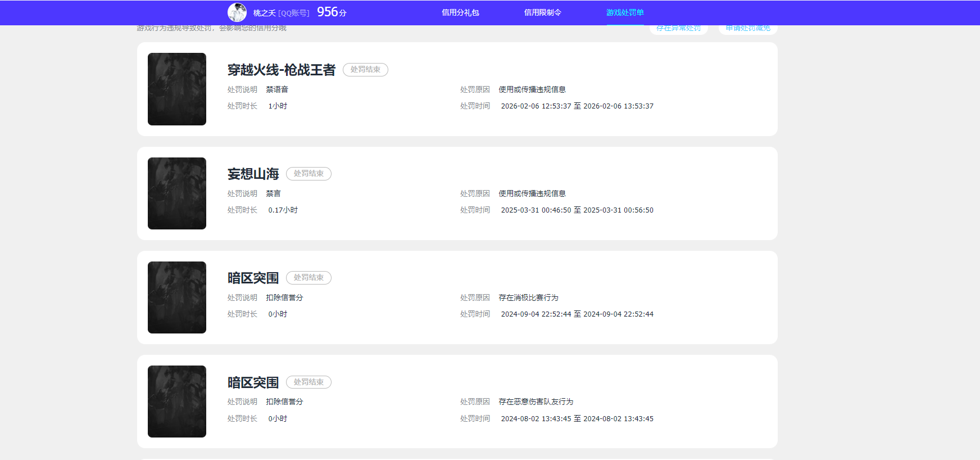Click 处罚结束 badge on 2024-09-04 暗区突围 record

[x=308, y=278]
